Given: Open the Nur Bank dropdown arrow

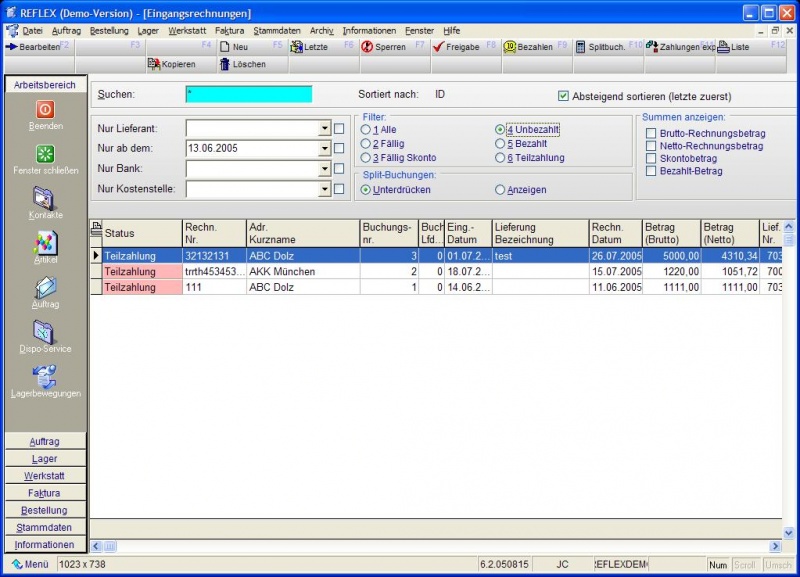Looking at the screenshot, I should [324, 168].
